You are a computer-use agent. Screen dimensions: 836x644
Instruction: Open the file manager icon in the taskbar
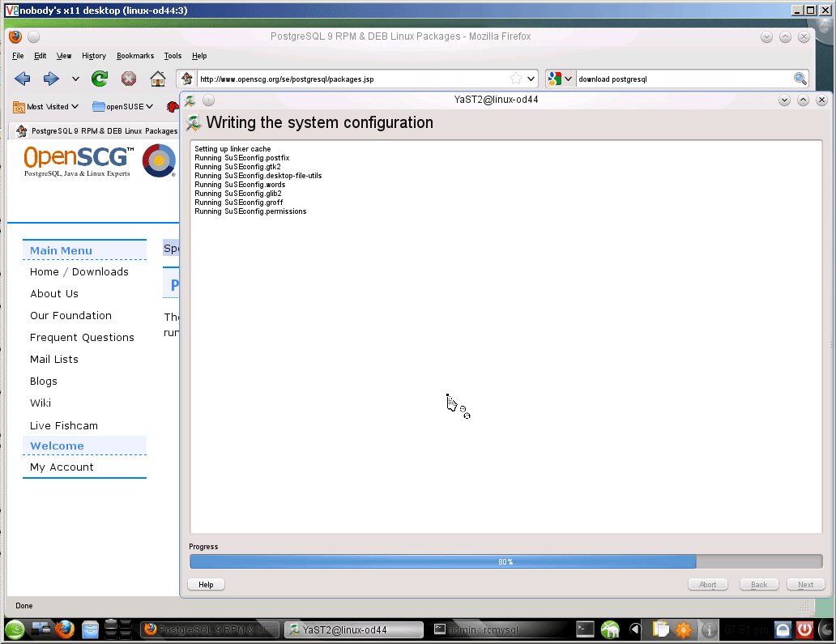coord(90,630)
